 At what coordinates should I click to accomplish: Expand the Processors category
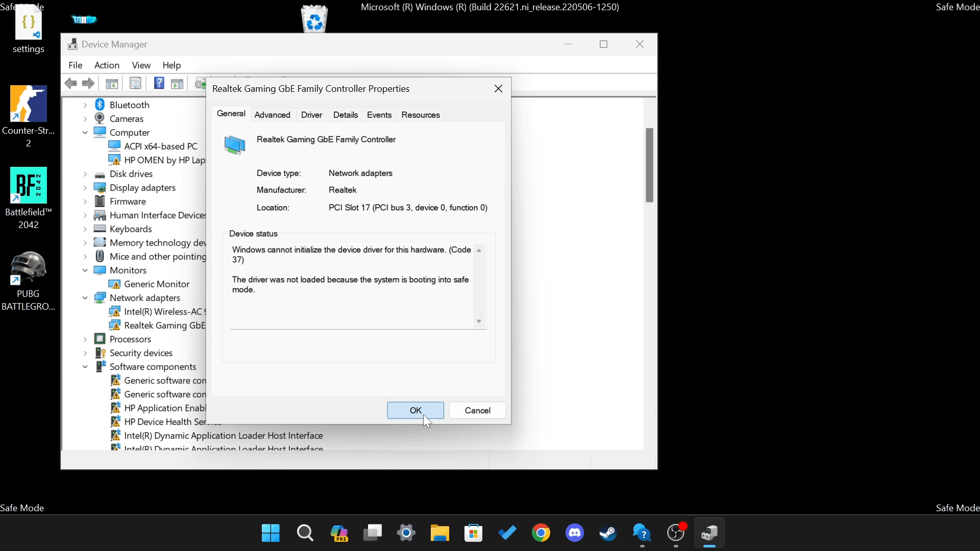85,339
